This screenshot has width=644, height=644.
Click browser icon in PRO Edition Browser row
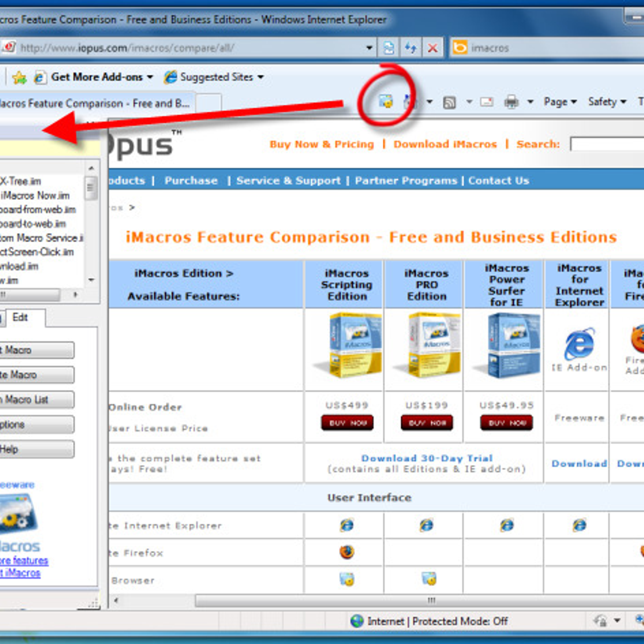coord(429,579)
